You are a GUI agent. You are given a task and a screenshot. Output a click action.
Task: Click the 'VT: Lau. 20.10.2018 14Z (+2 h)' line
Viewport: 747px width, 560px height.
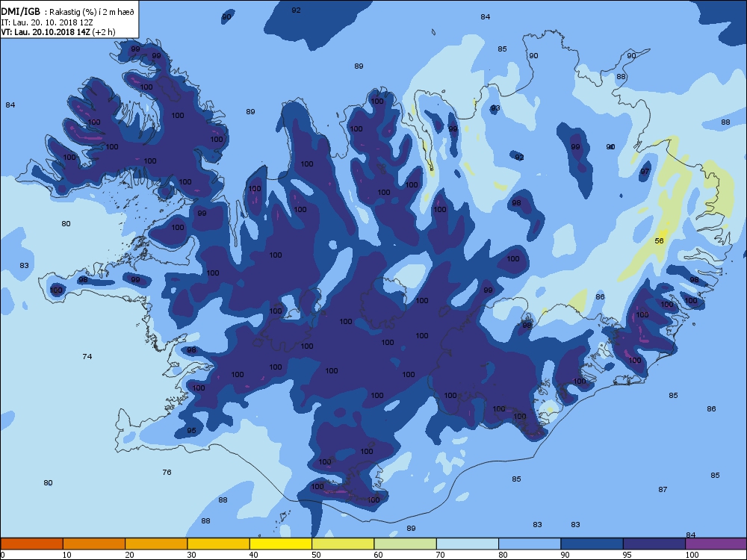coord(58,32)
